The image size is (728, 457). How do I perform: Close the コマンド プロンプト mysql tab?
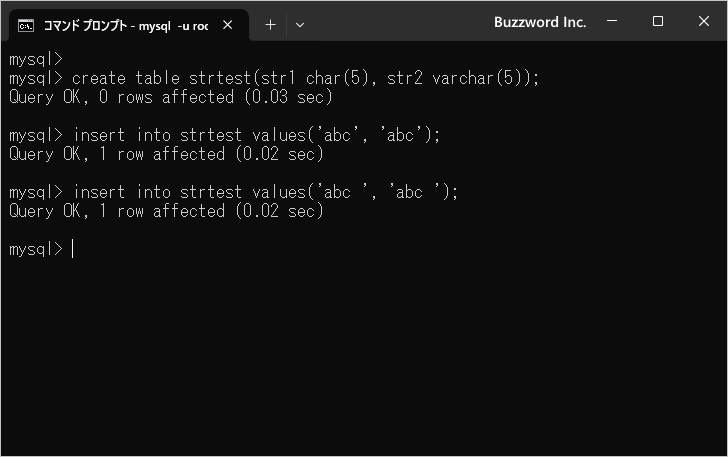[228, 25]
